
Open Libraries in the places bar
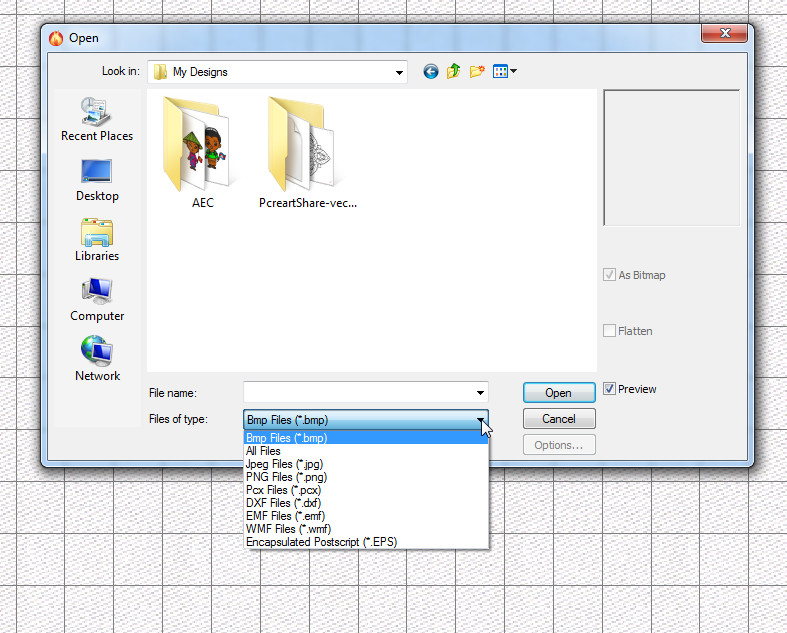coord(97,240)
